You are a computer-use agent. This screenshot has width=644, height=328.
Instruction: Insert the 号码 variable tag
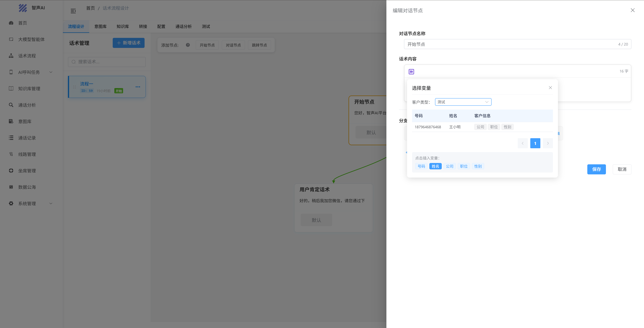click(x=421, y=166)
